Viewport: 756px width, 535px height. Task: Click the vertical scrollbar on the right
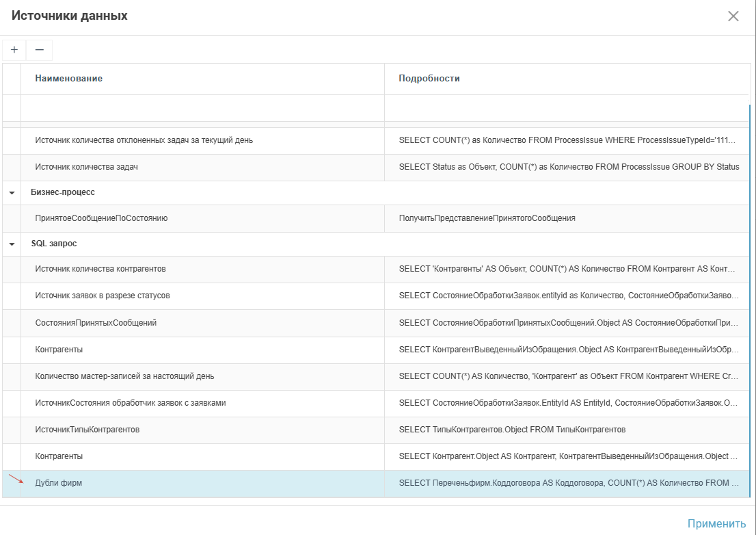coord(751,274)
